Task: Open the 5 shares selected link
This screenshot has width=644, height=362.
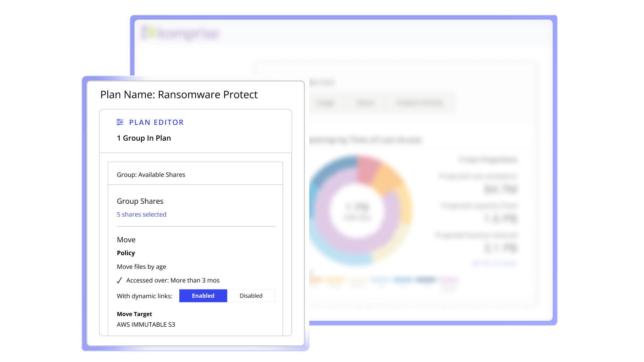Action: pos(141,215)
